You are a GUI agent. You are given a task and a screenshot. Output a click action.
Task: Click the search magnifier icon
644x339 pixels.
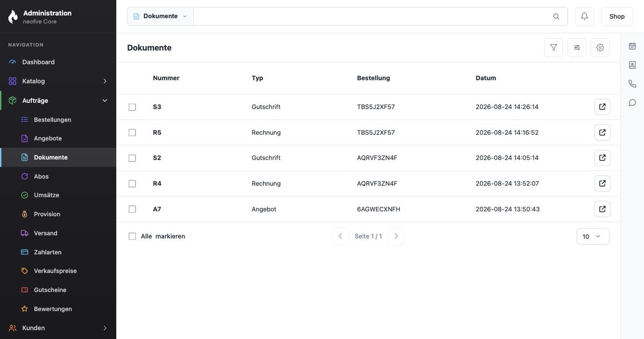[556, 16]
